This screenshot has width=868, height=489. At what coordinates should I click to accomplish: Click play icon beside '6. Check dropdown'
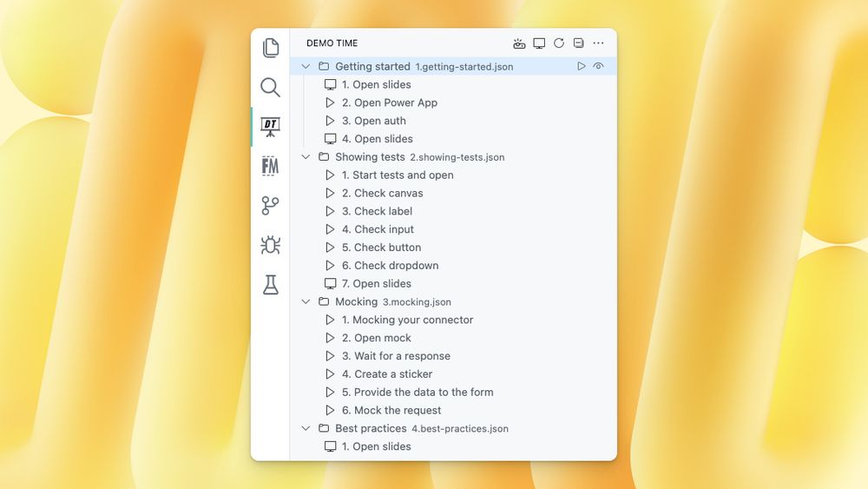[x=331, y=265]
